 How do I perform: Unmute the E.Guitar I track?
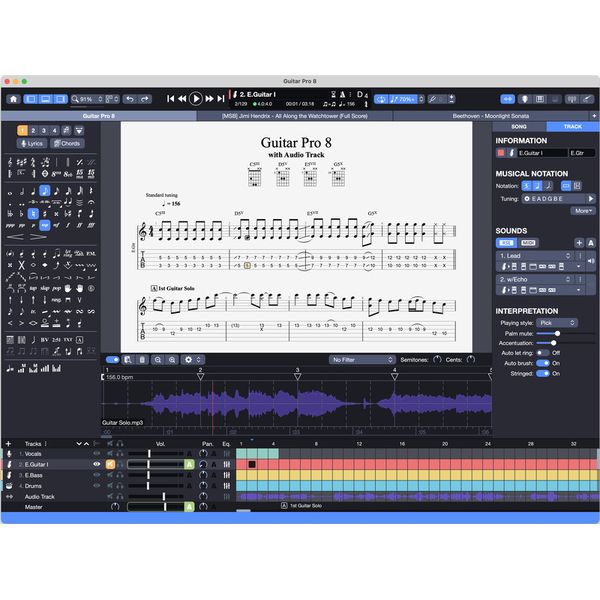110,465
